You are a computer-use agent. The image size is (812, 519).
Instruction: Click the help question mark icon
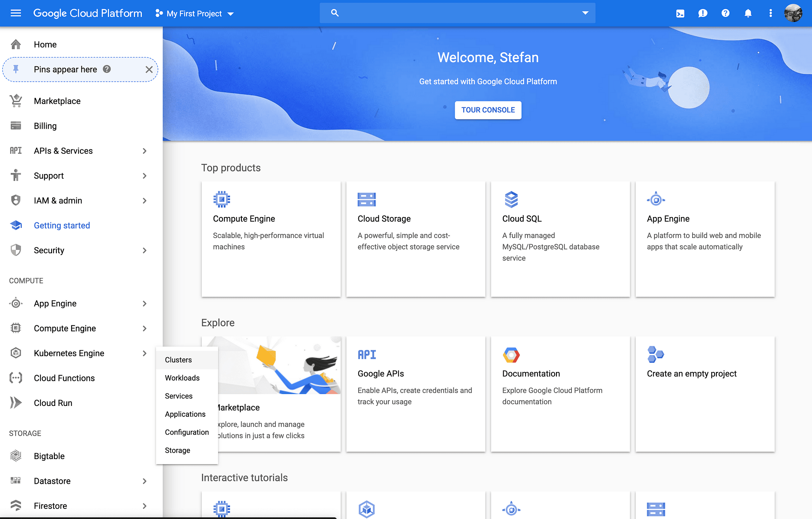click(725, 13)
